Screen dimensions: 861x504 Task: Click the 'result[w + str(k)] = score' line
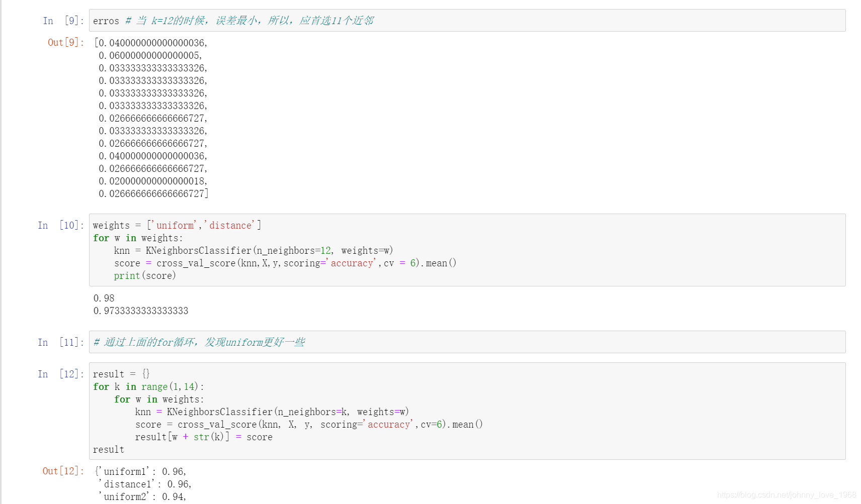204,437
